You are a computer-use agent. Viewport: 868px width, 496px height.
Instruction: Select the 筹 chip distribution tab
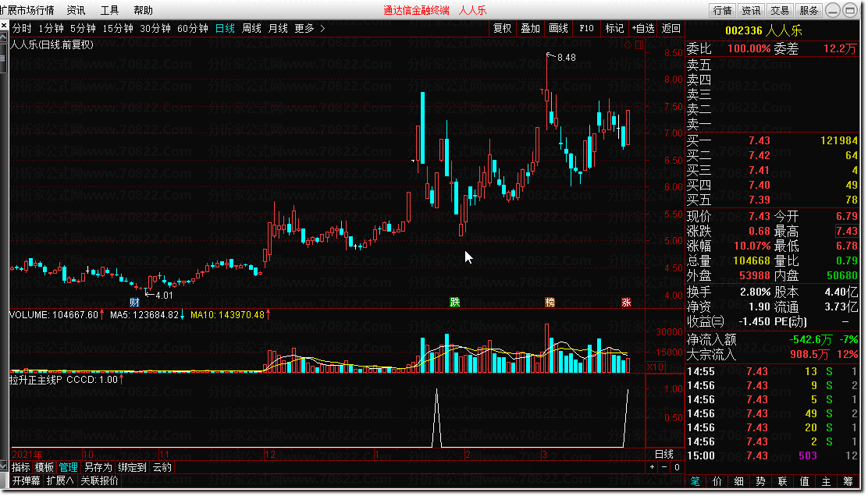click(848, 482)
